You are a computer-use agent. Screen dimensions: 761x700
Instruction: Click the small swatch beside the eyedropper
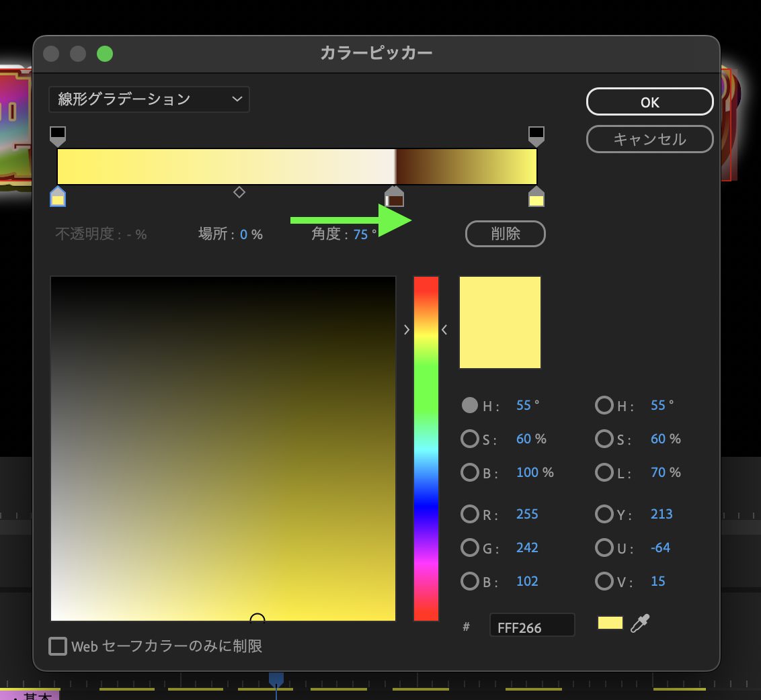tap(609, 623)
